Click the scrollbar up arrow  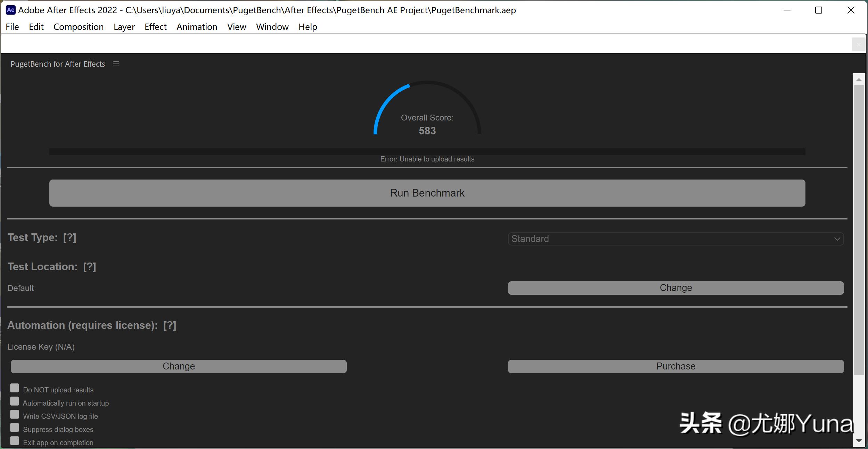pyautogui.click(x=859, y=80)
